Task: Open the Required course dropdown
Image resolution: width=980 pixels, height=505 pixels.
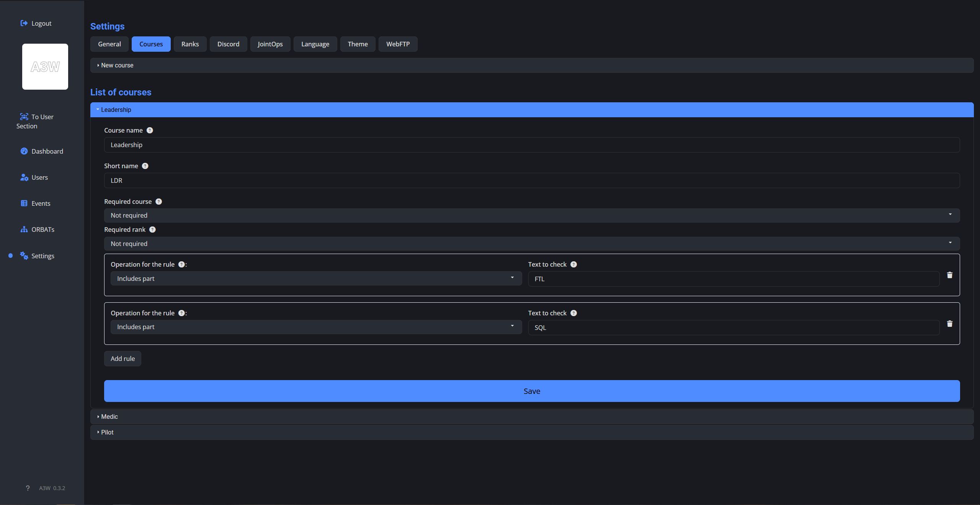Action: [x=531, y=215]
